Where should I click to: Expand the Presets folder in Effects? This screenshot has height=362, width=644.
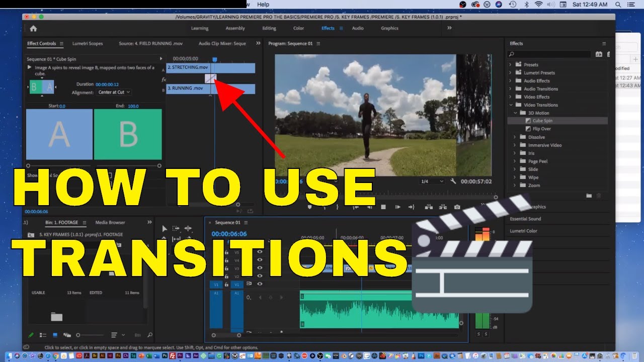[510, 65]
